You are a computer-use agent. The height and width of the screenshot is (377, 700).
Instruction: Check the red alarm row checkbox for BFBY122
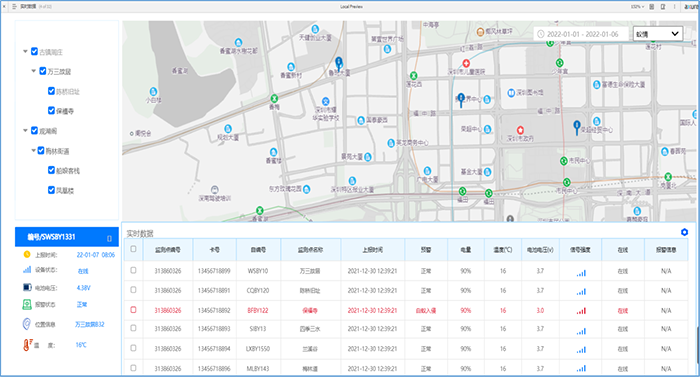point(133,310)
